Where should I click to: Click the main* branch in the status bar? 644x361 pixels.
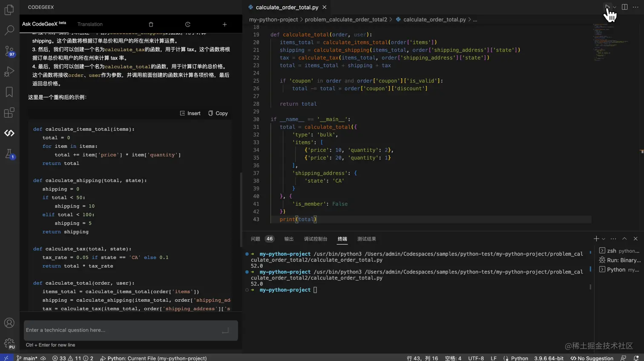click(x=27, y=358)
